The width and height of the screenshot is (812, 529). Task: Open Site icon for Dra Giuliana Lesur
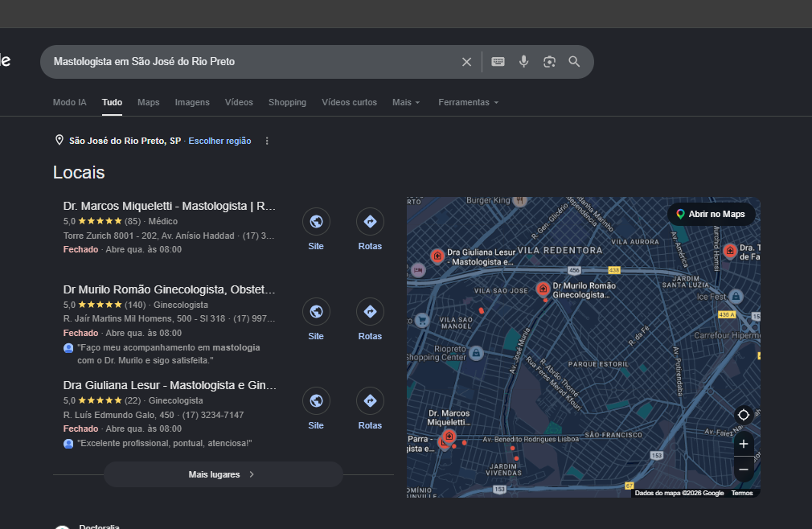(316, 400)
